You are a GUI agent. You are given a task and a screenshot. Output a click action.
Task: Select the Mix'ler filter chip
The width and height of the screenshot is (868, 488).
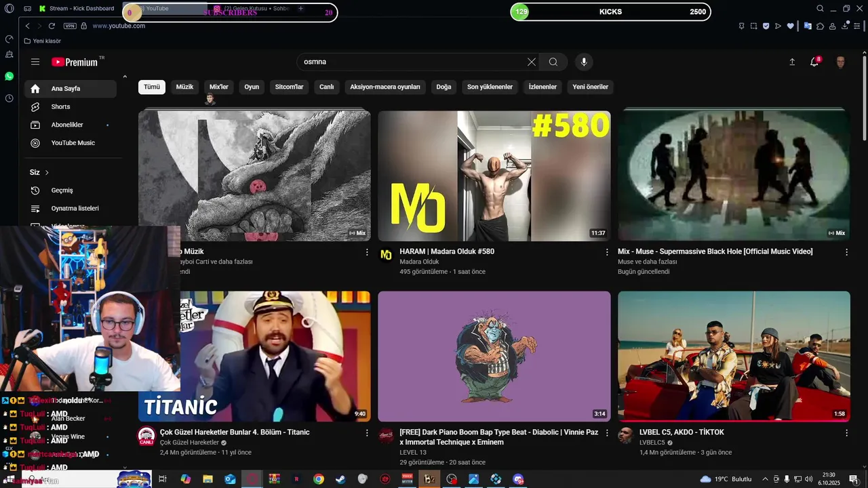(219, 87)
